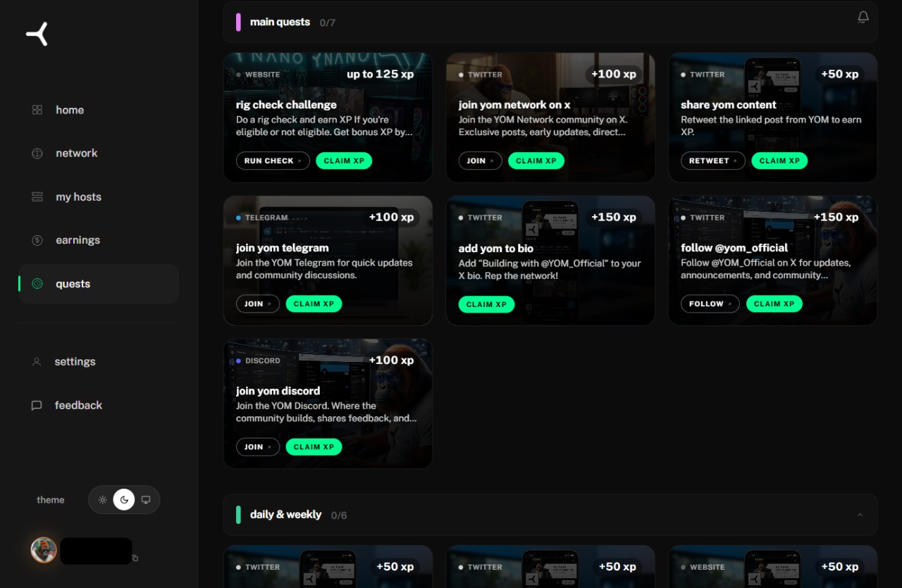Open notifications bell icon

click(x=863, y=17)
